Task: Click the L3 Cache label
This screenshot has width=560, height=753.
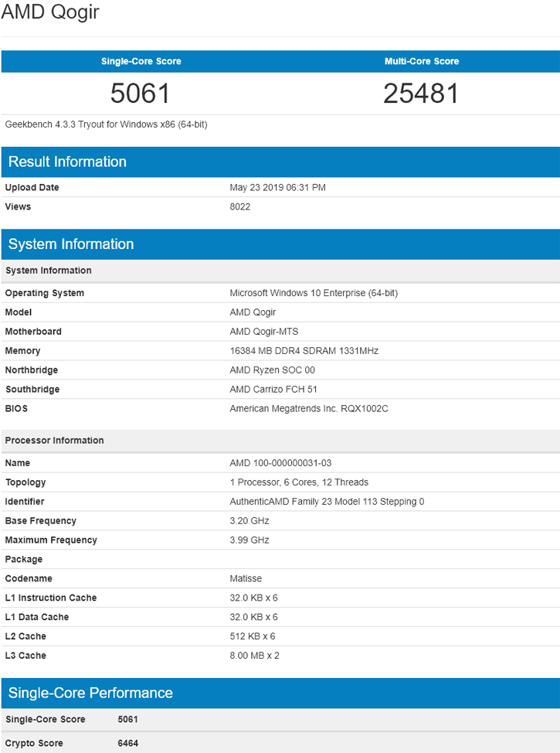Action: tap(25, 655)
